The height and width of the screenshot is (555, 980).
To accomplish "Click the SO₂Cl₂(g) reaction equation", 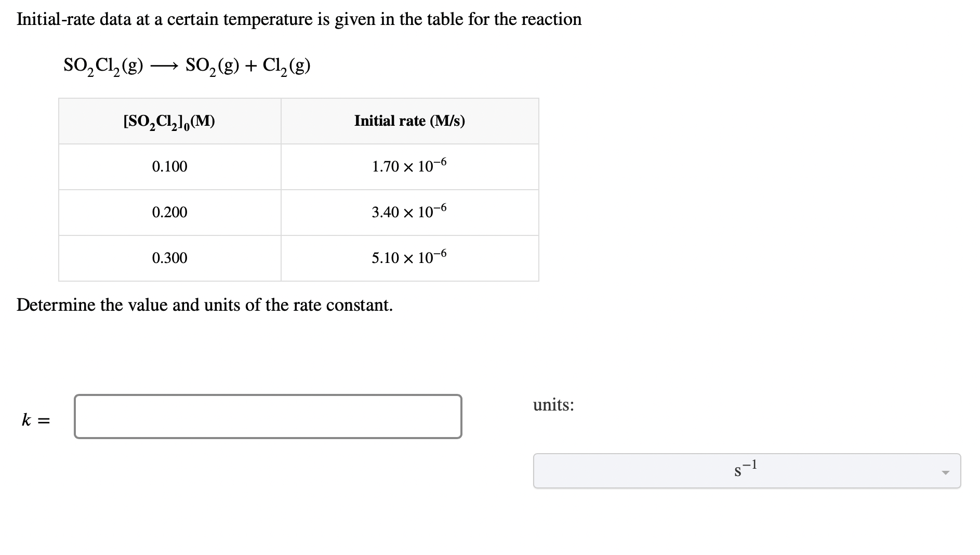I will click(x=184, y=66).
